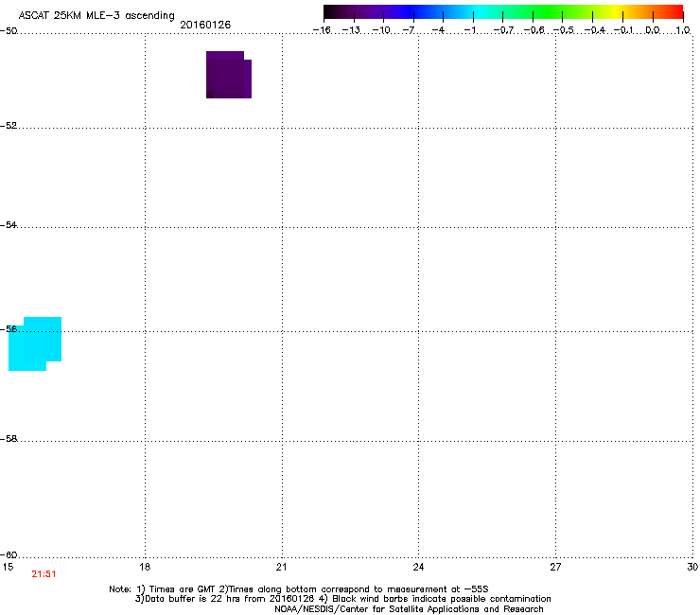Click the color scale label '-7'

[x=409, y=30]
